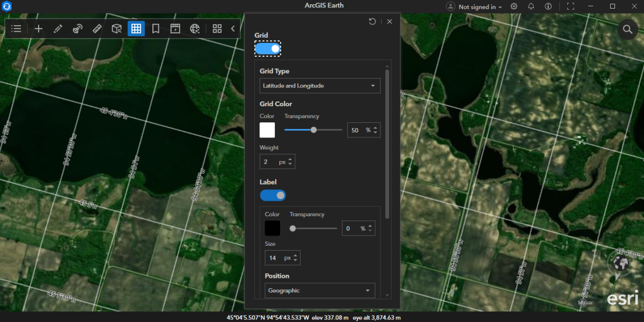Turn off the Grid switch
644x322 pixels.
(x=267, y=49)
